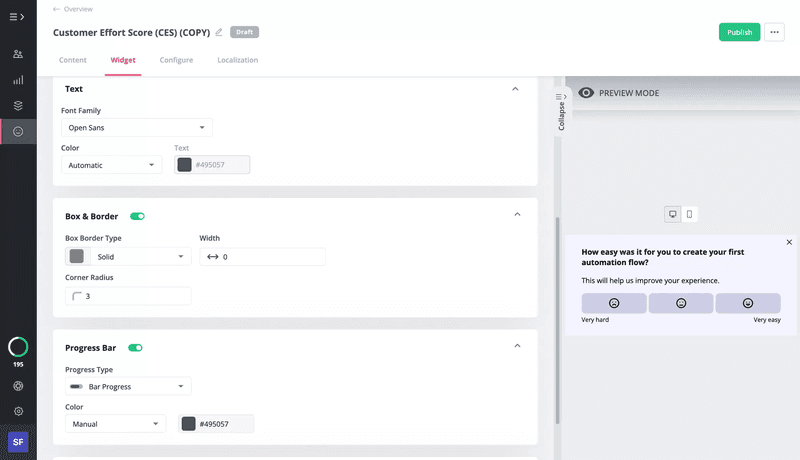800x460 pixels.
Task: Click the circular usage meter showing 195
Action: click(18, 347)
